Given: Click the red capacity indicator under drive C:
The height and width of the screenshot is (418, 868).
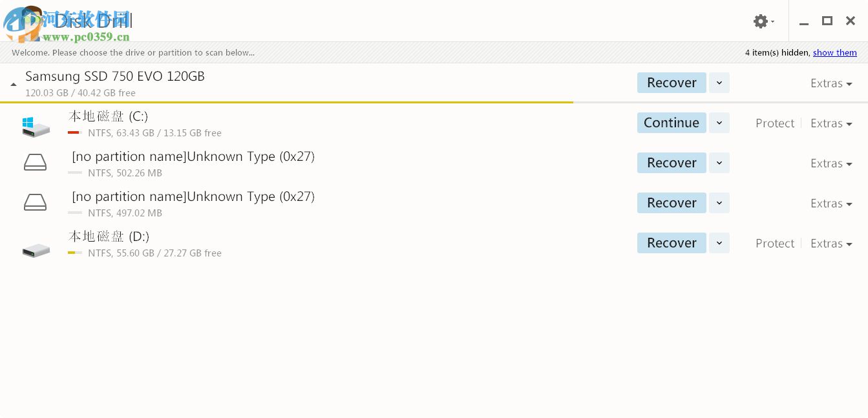Looking at the screenshot, I should tap(74, 132).
